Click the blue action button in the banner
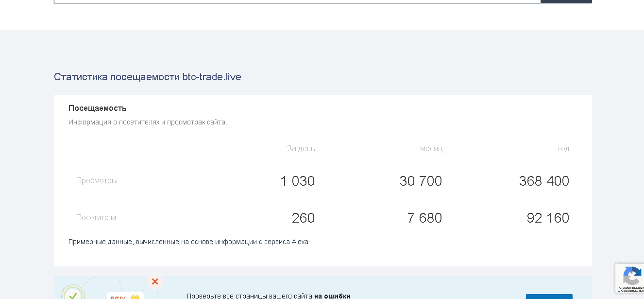644x299 pixels. point(549,297)
